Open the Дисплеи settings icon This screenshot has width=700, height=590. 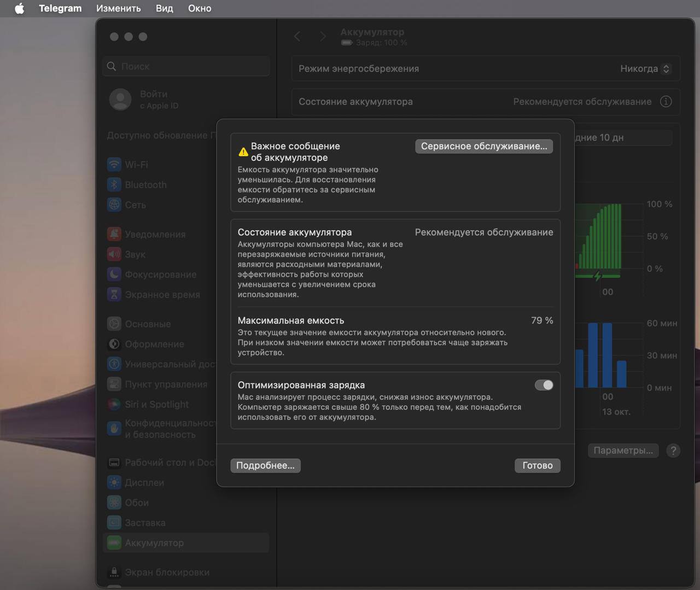[x=114, y=482]
